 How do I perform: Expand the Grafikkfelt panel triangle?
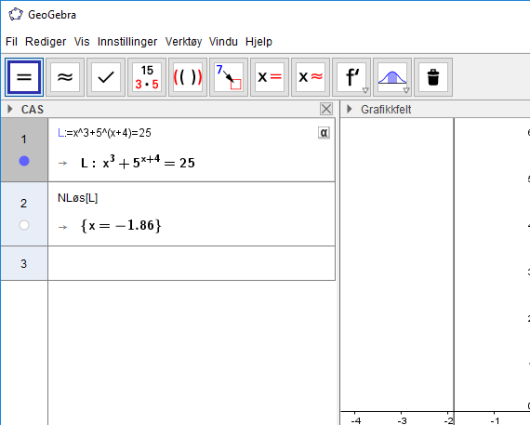click(350, 109)
